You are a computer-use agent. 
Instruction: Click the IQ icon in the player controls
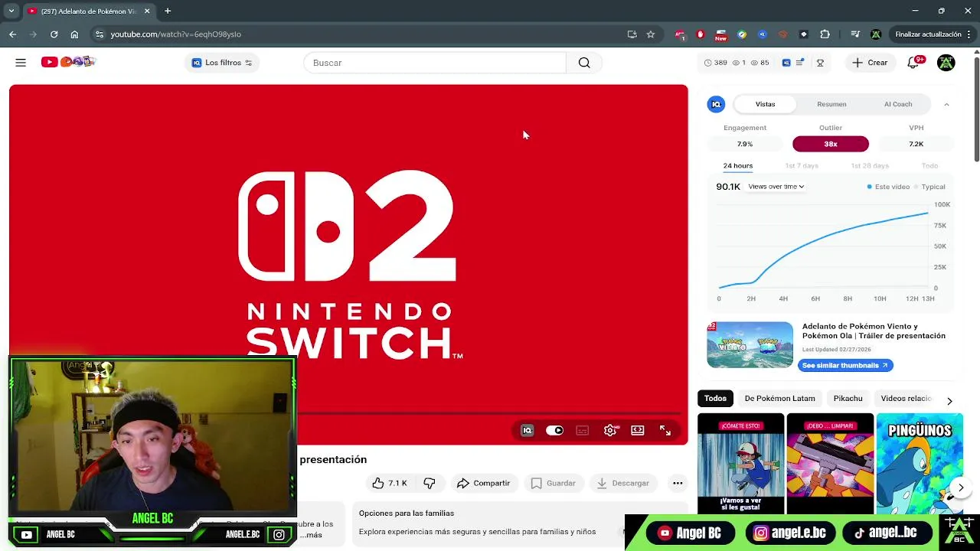pyautogui.click(x=527, y=431)
